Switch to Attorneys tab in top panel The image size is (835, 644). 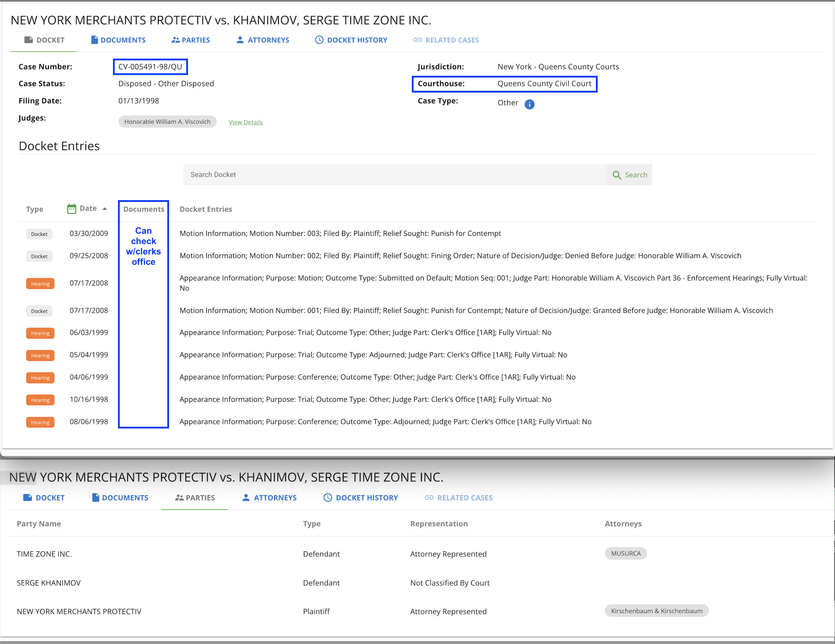click(x=263, y=40)
